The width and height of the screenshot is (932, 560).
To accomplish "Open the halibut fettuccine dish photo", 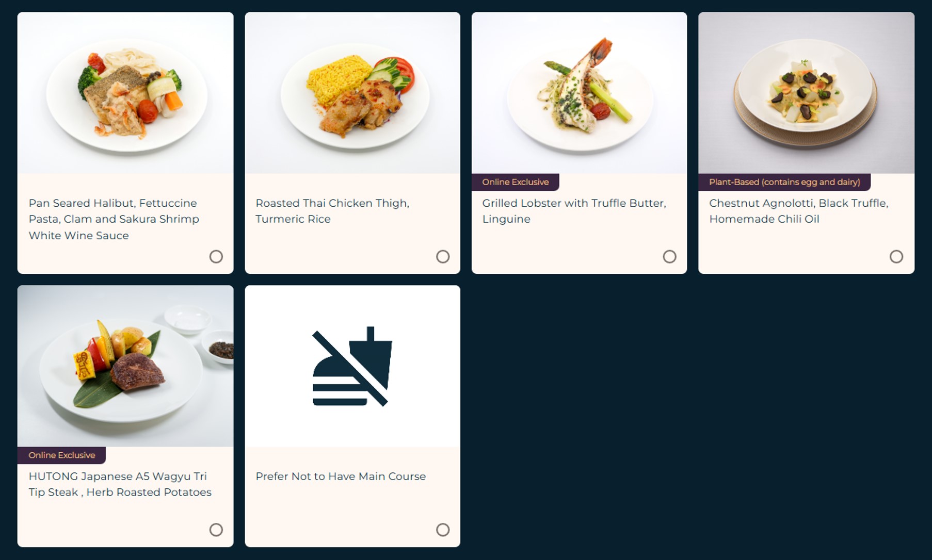I will click(125, 93).
